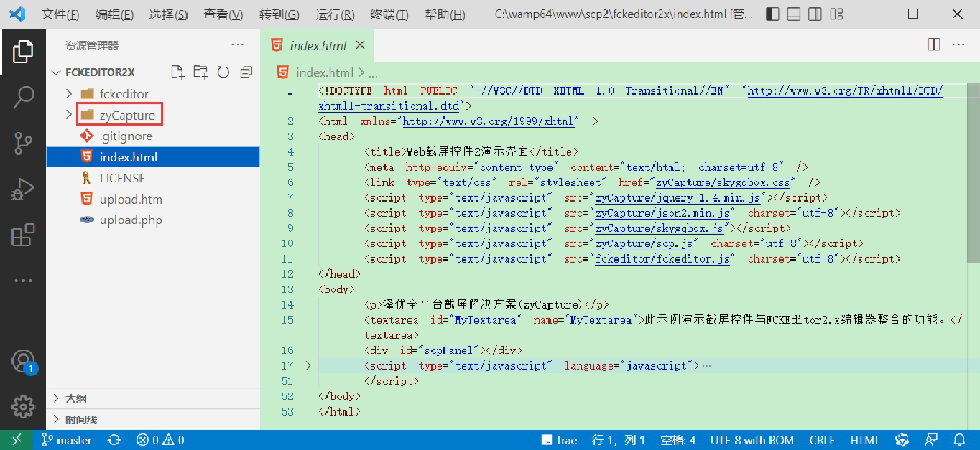
Task: Expand the folded script block on line 17
Action: pyautogui.click(x=308, y=366)
